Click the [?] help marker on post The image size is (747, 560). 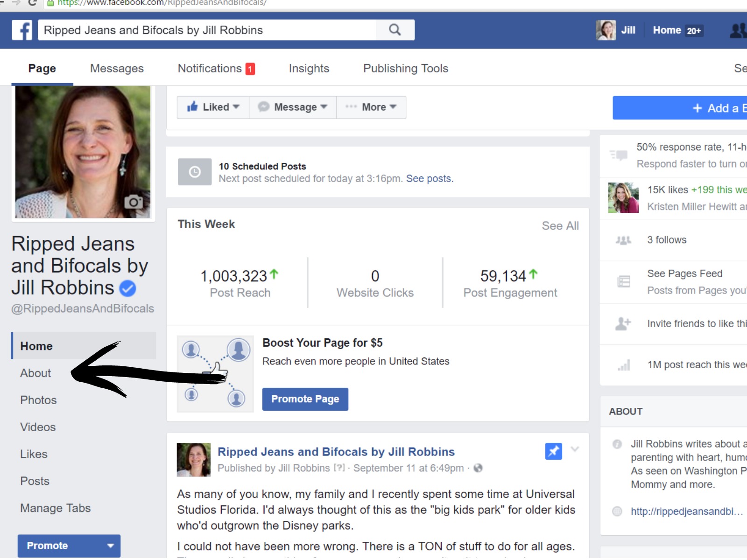point(339,468)
